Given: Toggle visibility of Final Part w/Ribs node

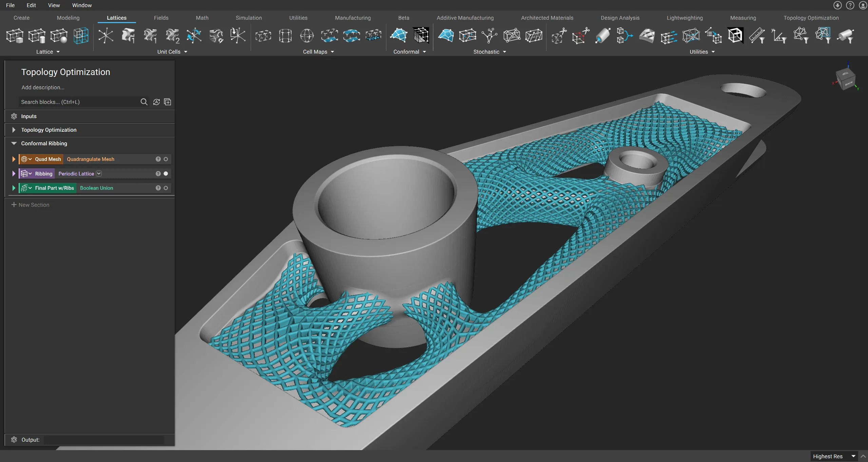Looking at the screenshot, I should (165, 188).
